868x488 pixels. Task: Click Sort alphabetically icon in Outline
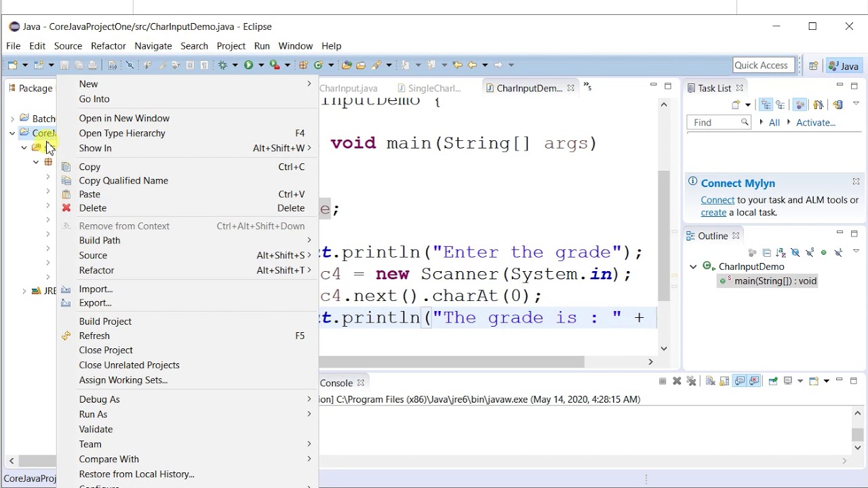click(x=781, y=252)
